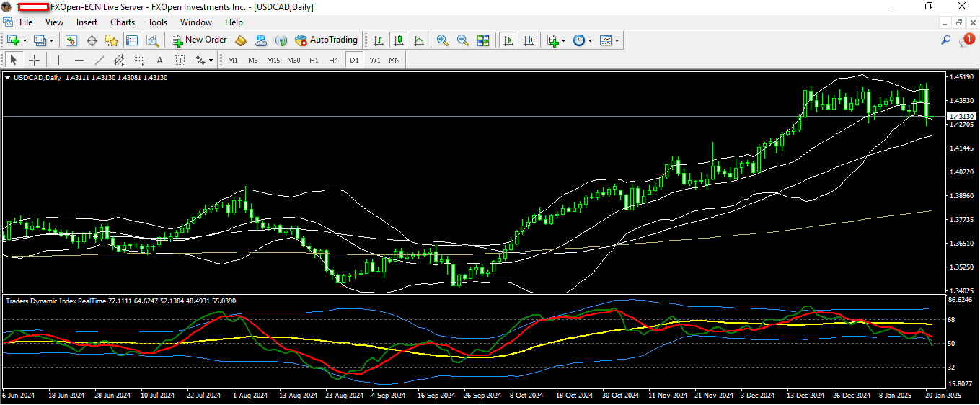
Task: Click the Traders Dynamic Index RealTime label
Action: tap(54, 301)
